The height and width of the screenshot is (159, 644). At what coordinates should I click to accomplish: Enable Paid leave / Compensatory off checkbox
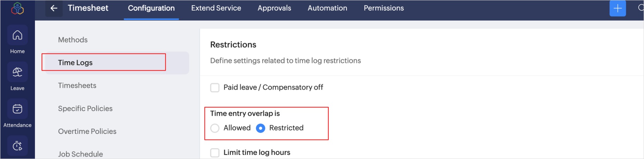point(215,88)
